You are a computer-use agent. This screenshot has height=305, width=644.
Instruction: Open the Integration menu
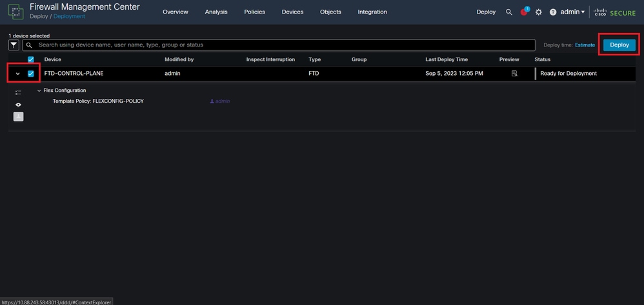pos(372,12)
